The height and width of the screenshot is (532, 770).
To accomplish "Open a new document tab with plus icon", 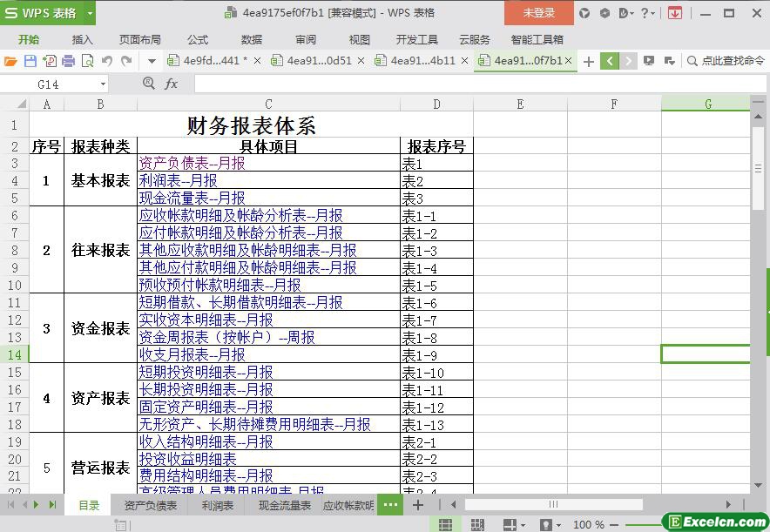I will point(589,61).
